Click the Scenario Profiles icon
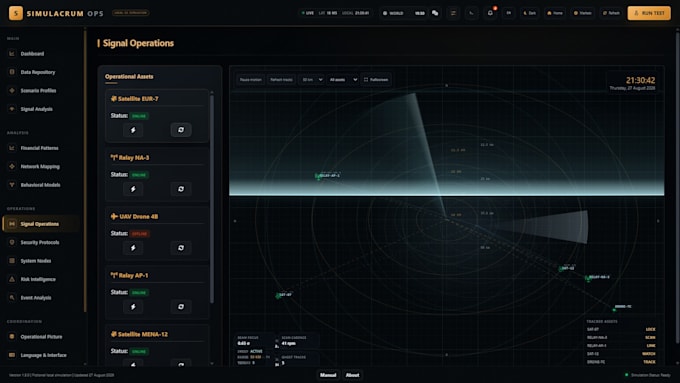 (x=12, y=91)
